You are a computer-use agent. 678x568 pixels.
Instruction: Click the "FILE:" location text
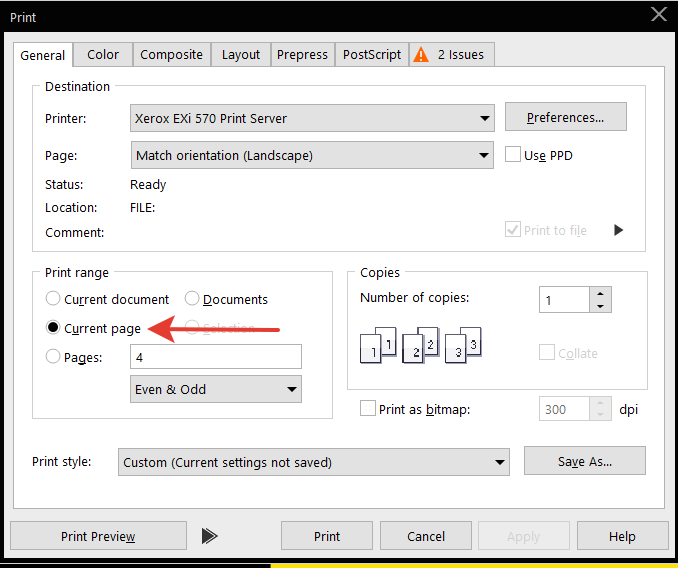point(143,207)
